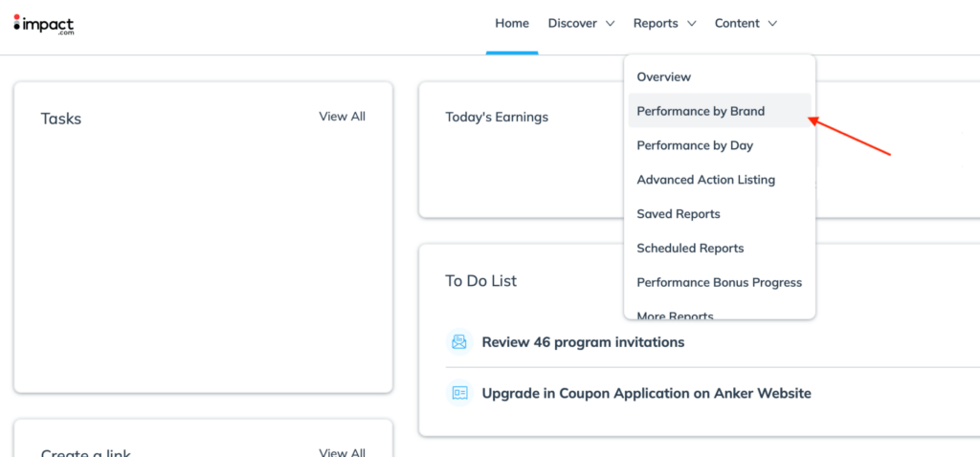Screen dimensions: 980x457
Task: Open Performance Bonus Progress report
Action: pyautogui.click(x=719, y=283)
